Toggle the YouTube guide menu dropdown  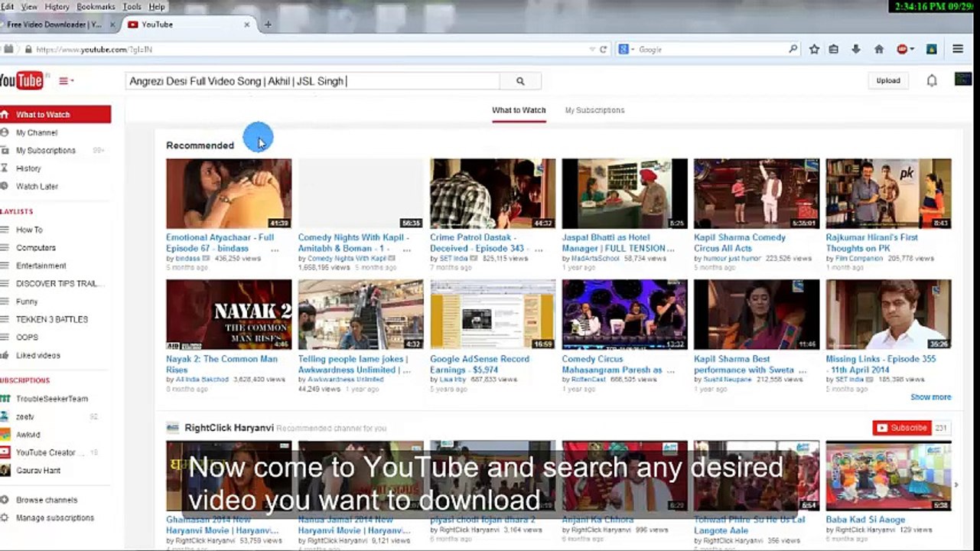pos(66,80)
